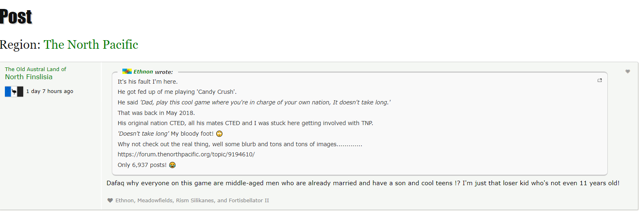This screenshot has width=644, height=212.
Task: Click the 'Dafaq why everyone' reply text
Action: click(363, 183)
